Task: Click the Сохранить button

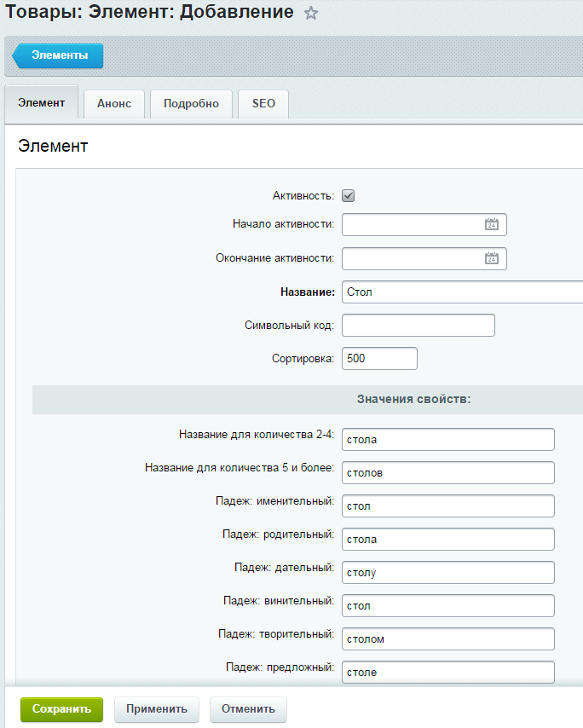Action: click(61, 709)
